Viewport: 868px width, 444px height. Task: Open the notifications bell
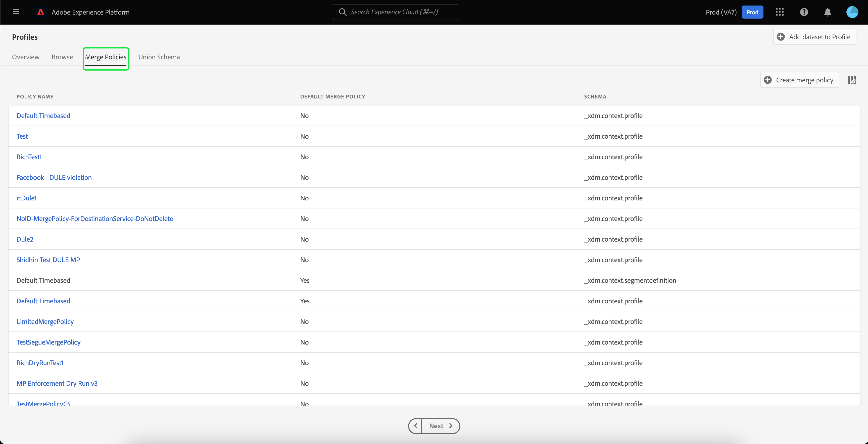[x=828, y=12]
